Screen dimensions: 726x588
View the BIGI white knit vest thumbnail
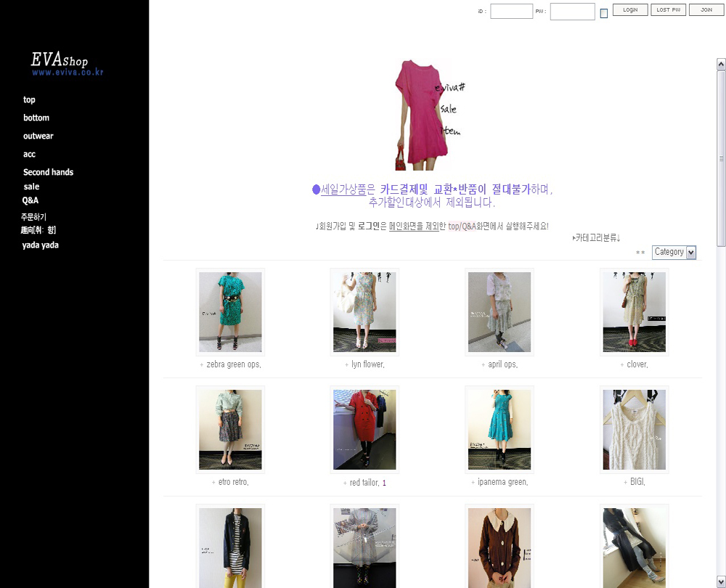[x=634, y=430]
